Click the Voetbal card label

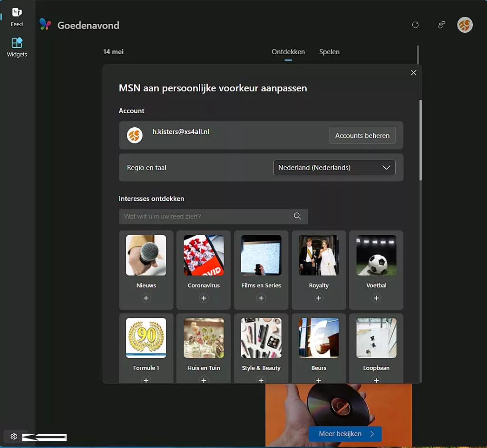(376, 285)
